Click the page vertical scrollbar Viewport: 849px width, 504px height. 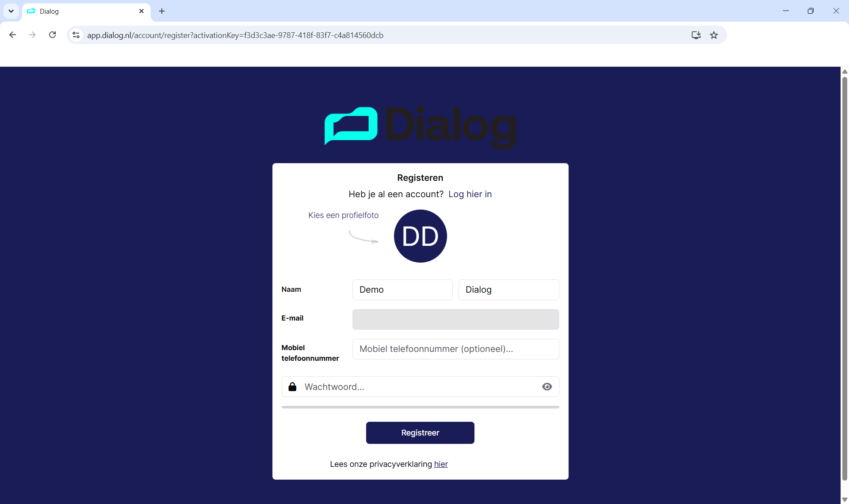pyautogui.click(x=845, y=279)
